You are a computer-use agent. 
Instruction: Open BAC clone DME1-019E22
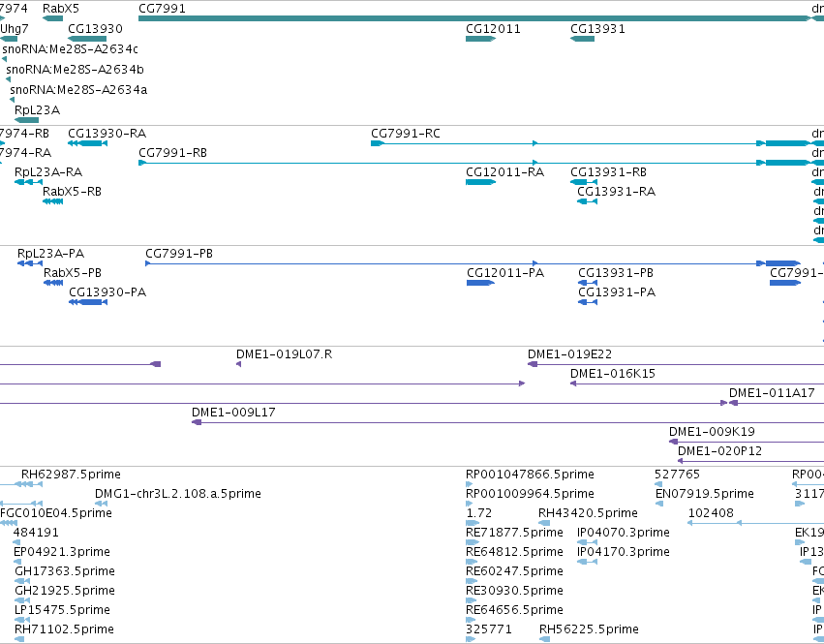676,364
